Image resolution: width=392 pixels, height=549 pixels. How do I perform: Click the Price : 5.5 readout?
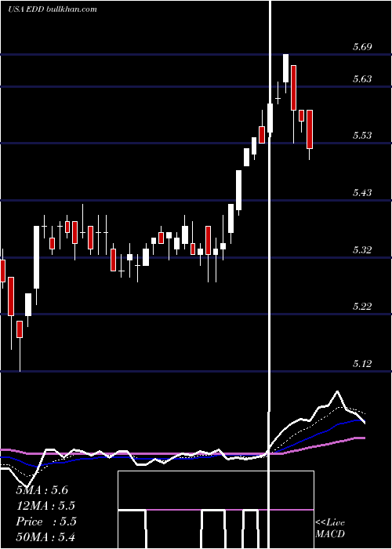click(45, 522)
